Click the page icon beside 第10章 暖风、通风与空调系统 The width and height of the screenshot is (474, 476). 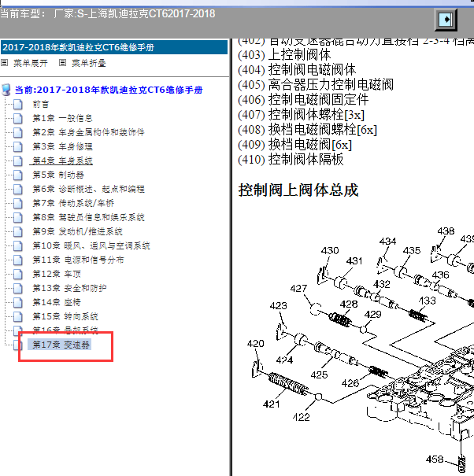coord(18,246)
